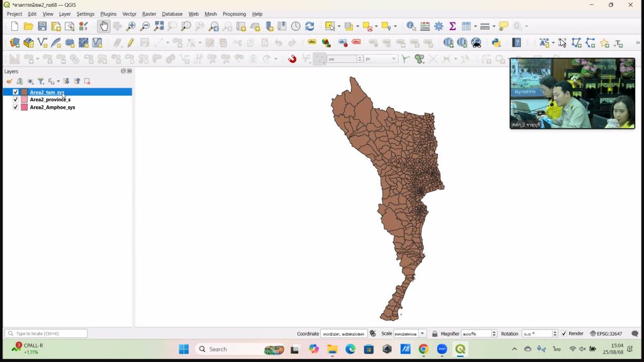This screenshot has width=644, height=362.
Task: Click the Area2_Amphoe_sys pink color swatch
Action: (x=25, y=107)
